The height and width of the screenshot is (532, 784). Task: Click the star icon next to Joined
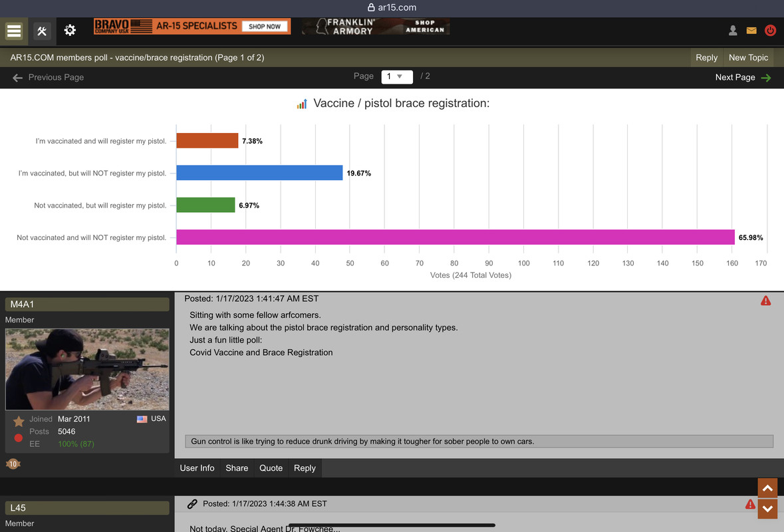(19, 421)
